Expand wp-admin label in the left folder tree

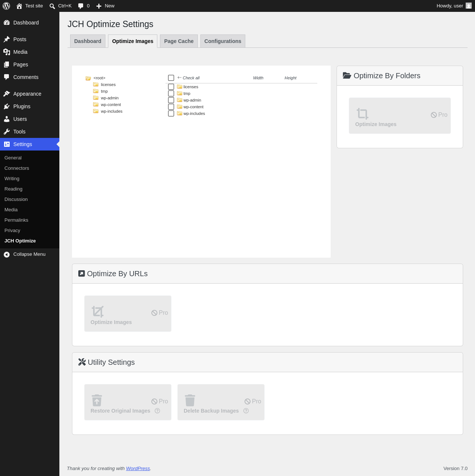110,98
